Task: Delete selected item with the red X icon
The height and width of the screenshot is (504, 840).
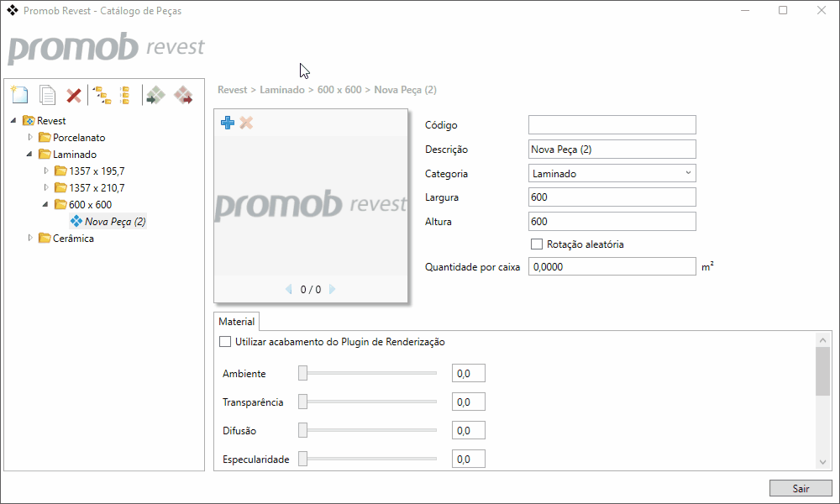Action: coord(73,96)
